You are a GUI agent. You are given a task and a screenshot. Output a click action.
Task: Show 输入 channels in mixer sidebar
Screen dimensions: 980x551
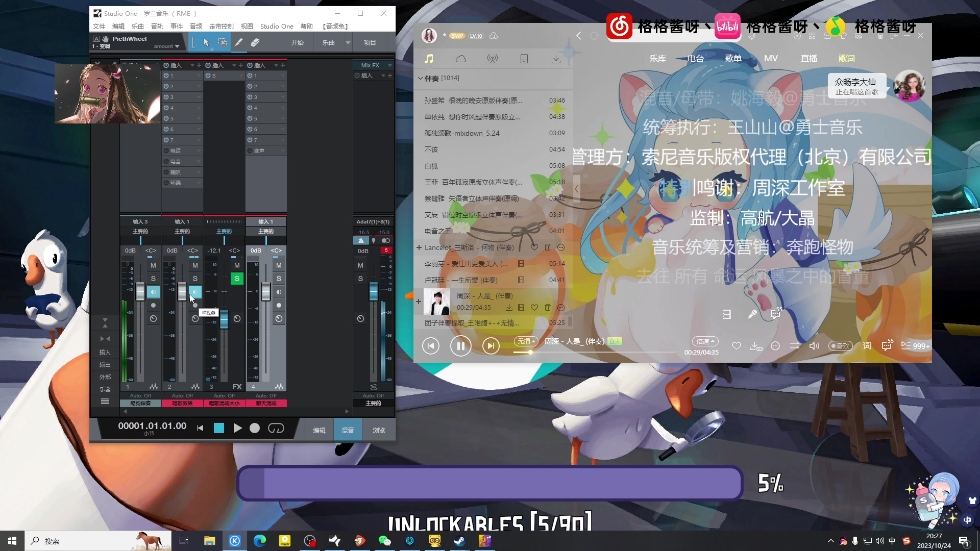(x=105, y=353)
